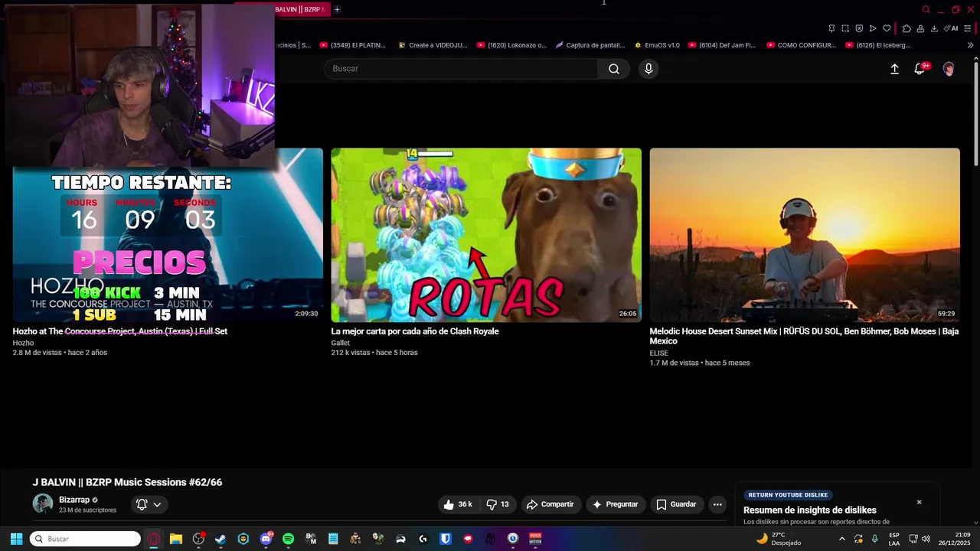Open the browser downloads icon
The width and height of the screenshot is (980, 551).
coord(934,28)
